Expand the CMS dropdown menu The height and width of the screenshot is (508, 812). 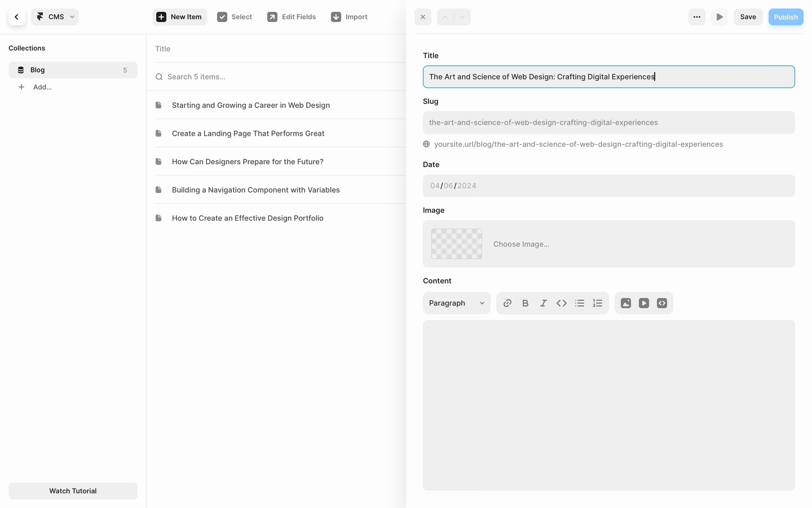click(55, 17)
